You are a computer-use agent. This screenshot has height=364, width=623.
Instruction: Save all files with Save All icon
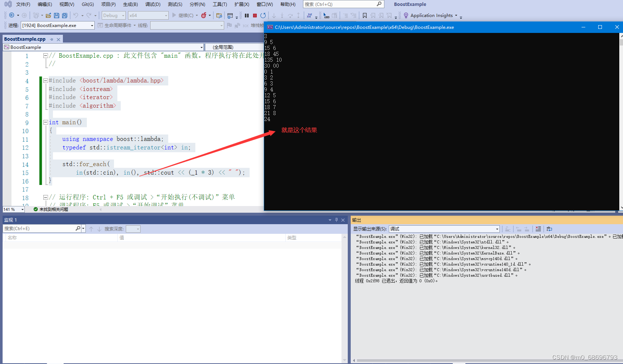(64, 15)
